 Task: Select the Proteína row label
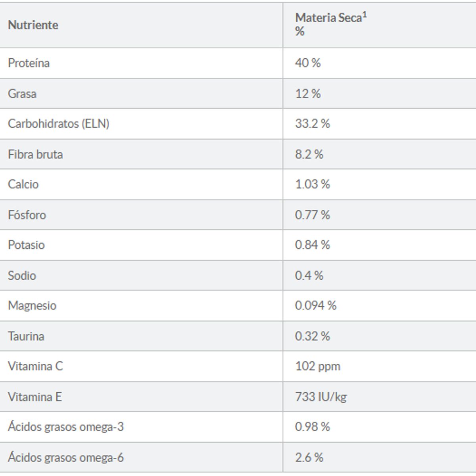click(x=29, y=63)
